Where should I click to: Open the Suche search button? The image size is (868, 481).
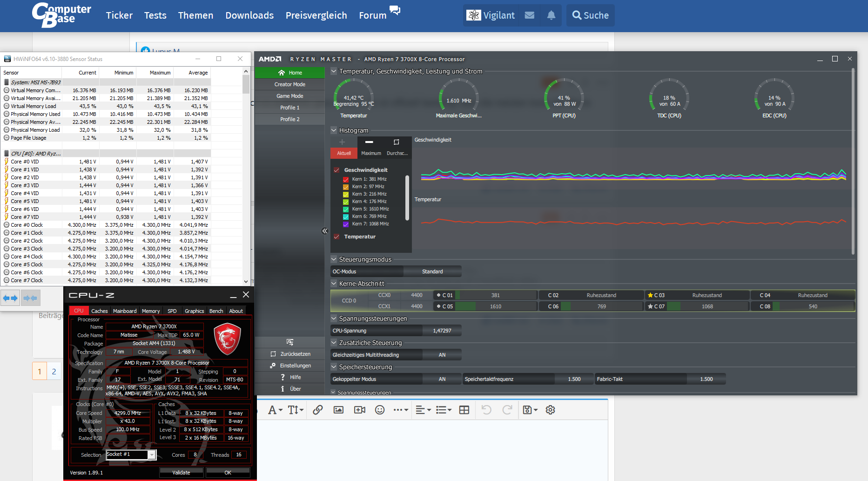point(590,15)
